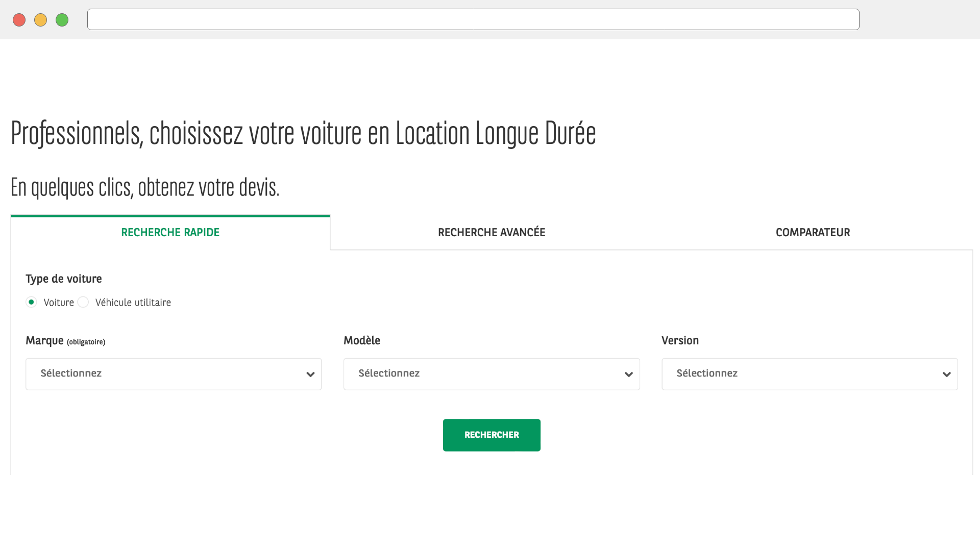Click the Marque (obligatoire) field label
Screen dimensions: 980x551
65,341
